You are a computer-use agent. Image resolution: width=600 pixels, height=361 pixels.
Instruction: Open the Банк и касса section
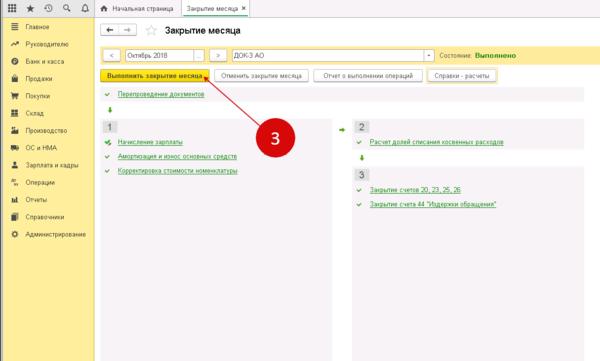[44, 61]
